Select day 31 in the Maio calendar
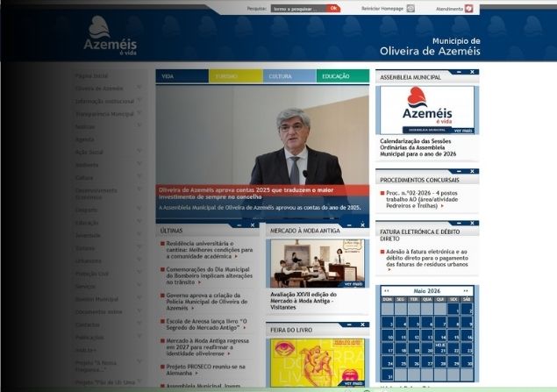Viewport: 557px width, 392px height. (388, 374)
